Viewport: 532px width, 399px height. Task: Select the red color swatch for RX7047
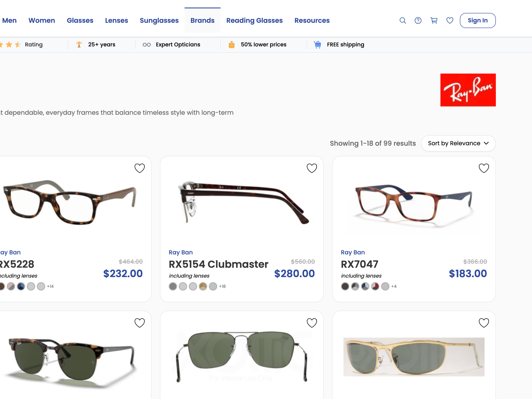tap(375, 286)
